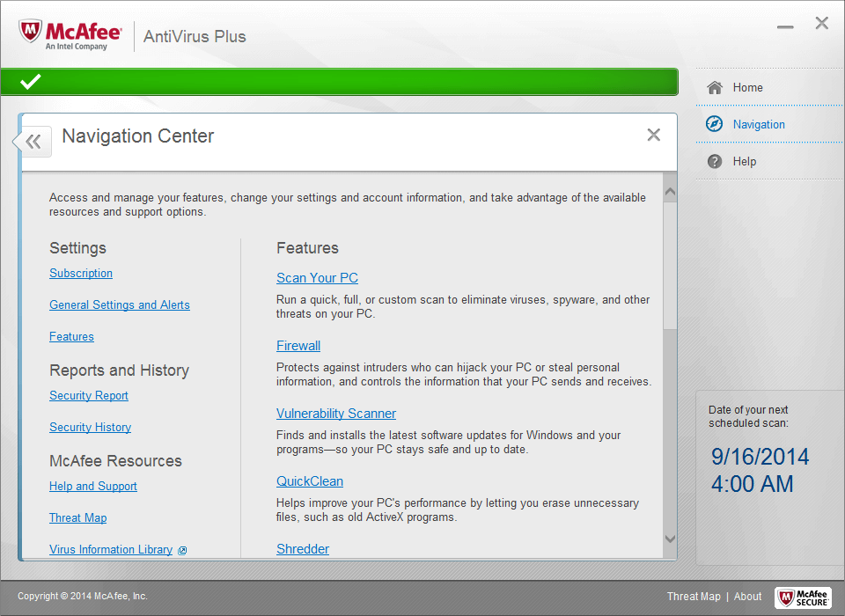Screen dimensions: 845x616
Task: Open the Vulnerability Scanner
Action: click(336, 413)
